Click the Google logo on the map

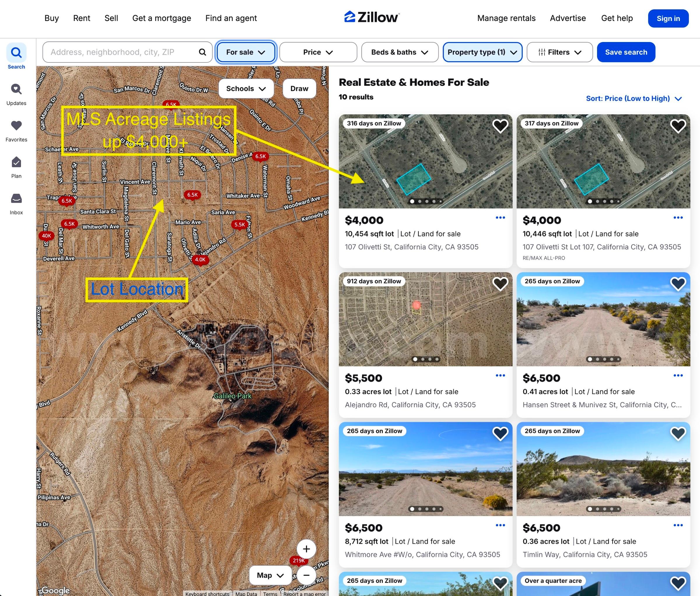(x=55, y=590)
